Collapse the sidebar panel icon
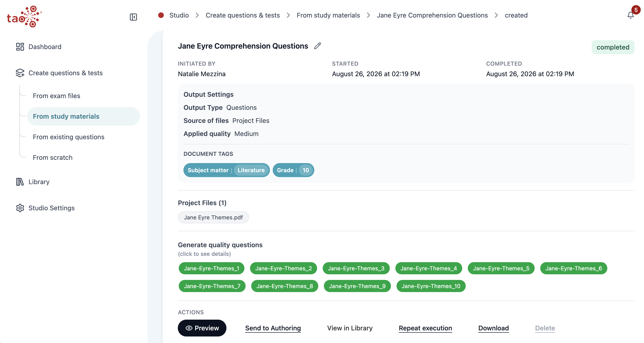This screenshot has width=644, height=343. (x=133, y=17)
